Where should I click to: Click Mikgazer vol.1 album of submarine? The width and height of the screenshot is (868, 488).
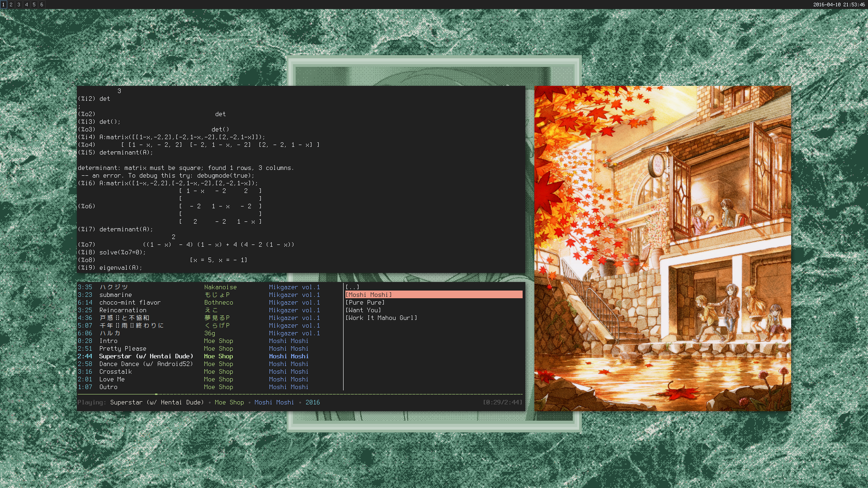294,295
